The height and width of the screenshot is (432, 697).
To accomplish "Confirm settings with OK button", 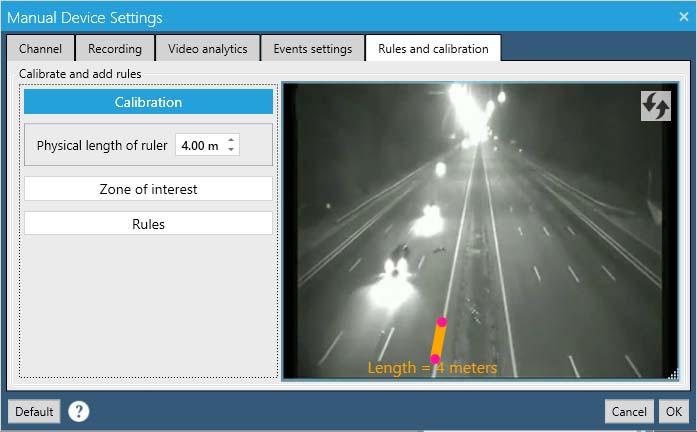I will coord(673,412).
